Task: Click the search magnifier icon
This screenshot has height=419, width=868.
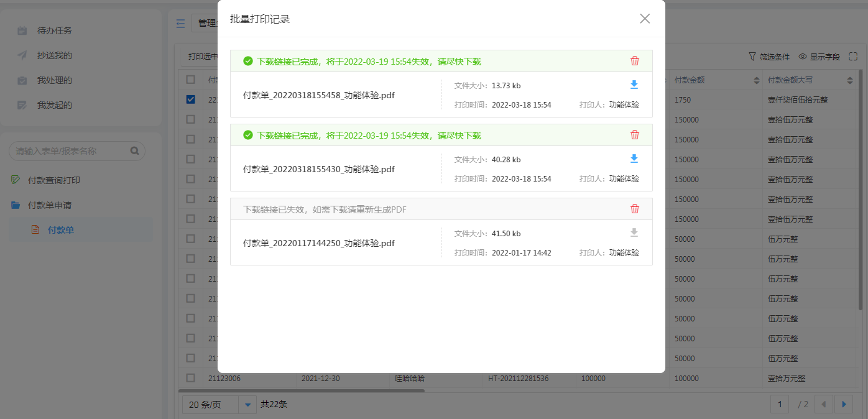Action: pyautogui.click(x=134, y=150)
